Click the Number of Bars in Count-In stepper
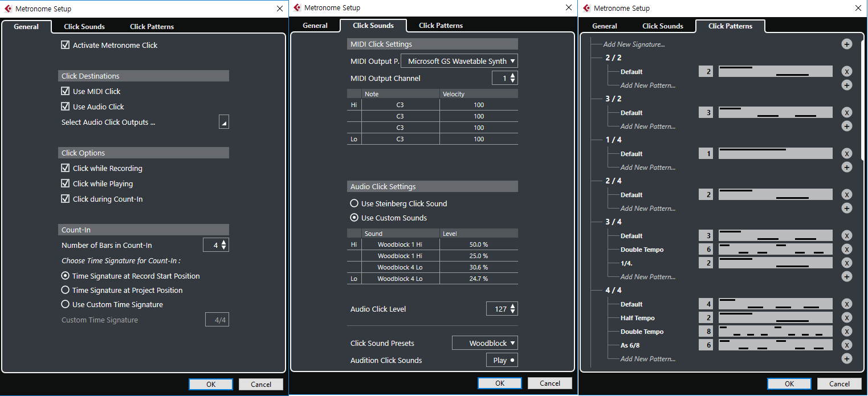 [223, 245]
